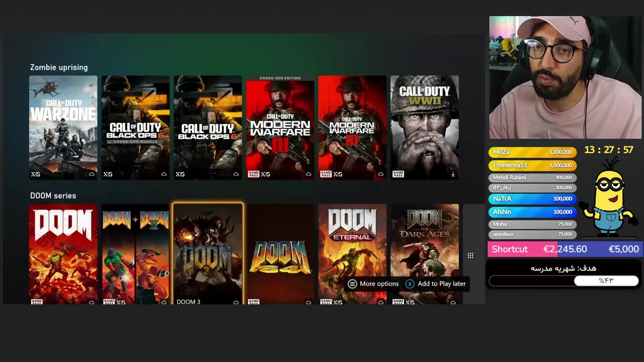Click cloud icon on the DOOM 3 tile
The width and height of the screenshot is (644, 362).
click(236, 302)
